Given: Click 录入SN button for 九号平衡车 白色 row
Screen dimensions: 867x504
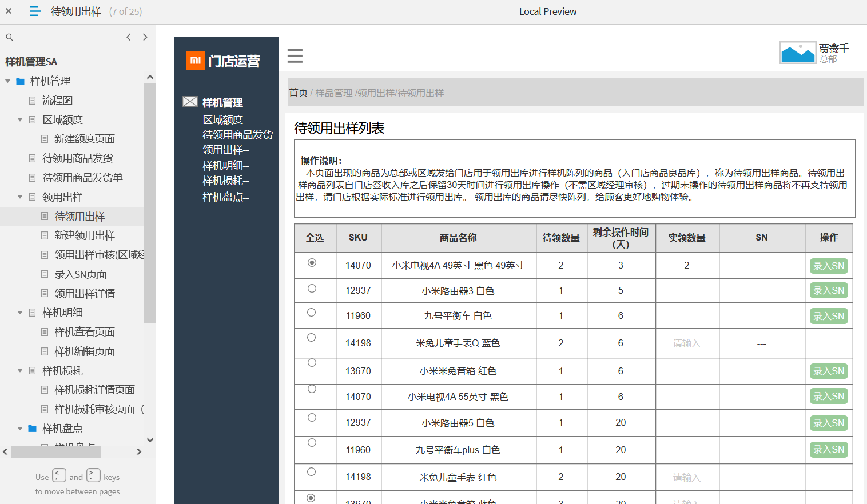Looking at the screenshot, I should click(x=829, y=316).
